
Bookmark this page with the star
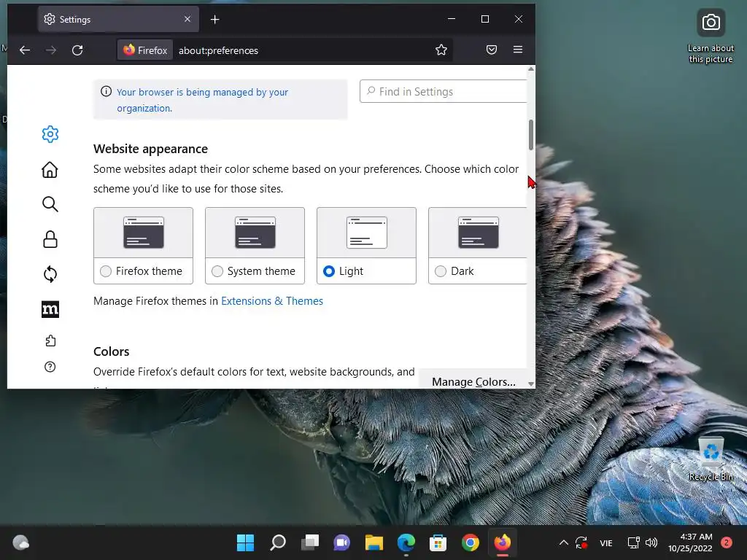click(441, 50)
